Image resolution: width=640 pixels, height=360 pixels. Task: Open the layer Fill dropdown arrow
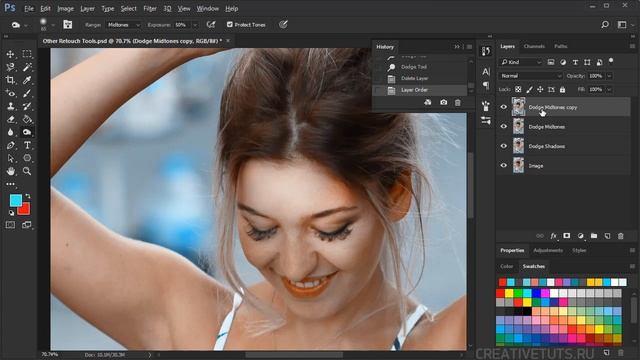point(609,89)
